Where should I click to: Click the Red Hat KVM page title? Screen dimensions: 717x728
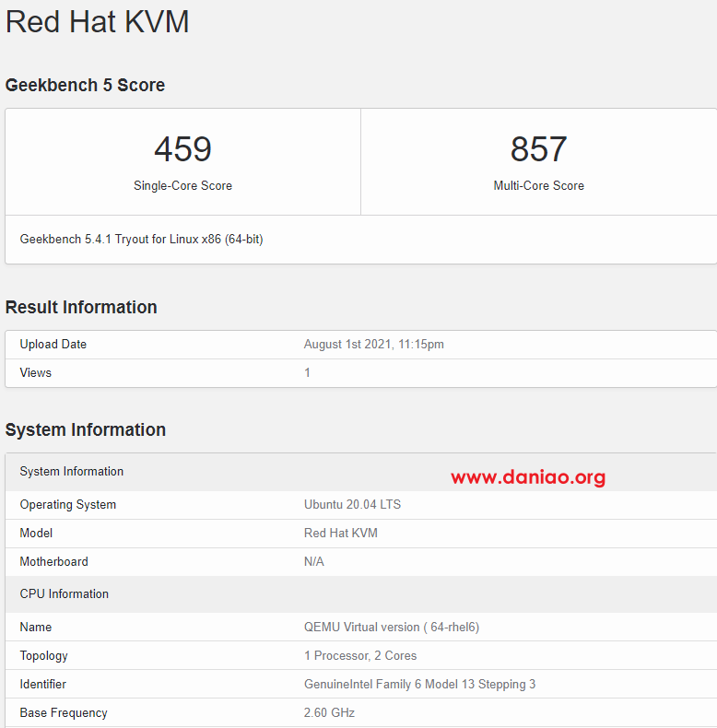(97, 22)
